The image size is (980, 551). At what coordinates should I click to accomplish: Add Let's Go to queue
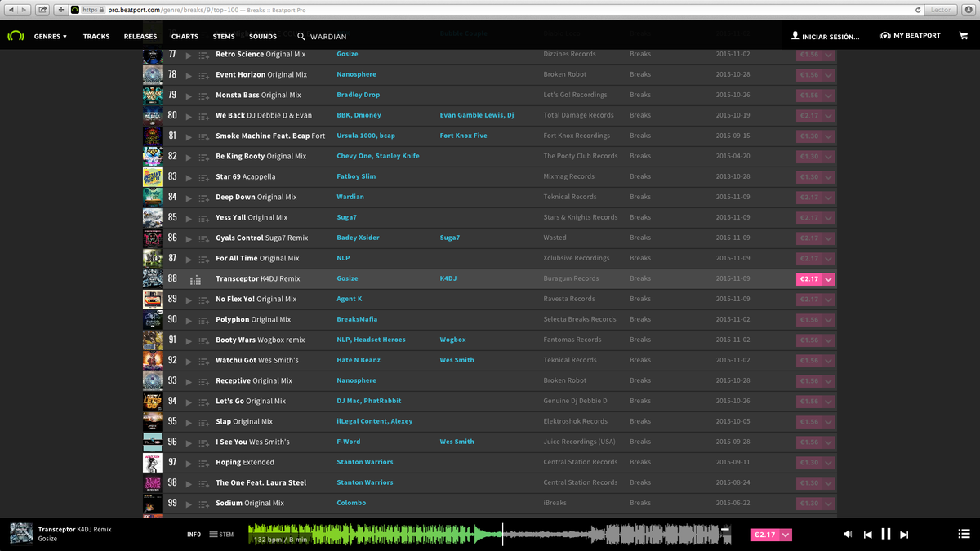203,402
